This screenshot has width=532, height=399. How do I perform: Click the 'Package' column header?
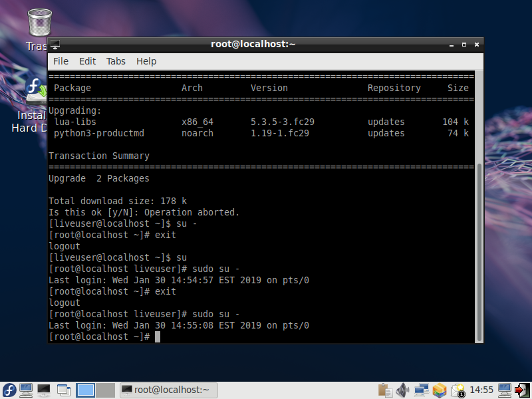coord(72,88)
